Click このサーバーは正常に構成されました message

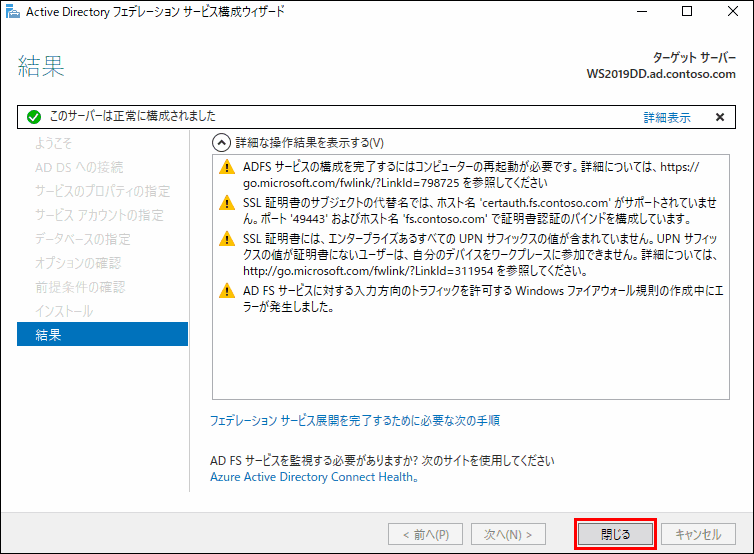tap(133, 116)
